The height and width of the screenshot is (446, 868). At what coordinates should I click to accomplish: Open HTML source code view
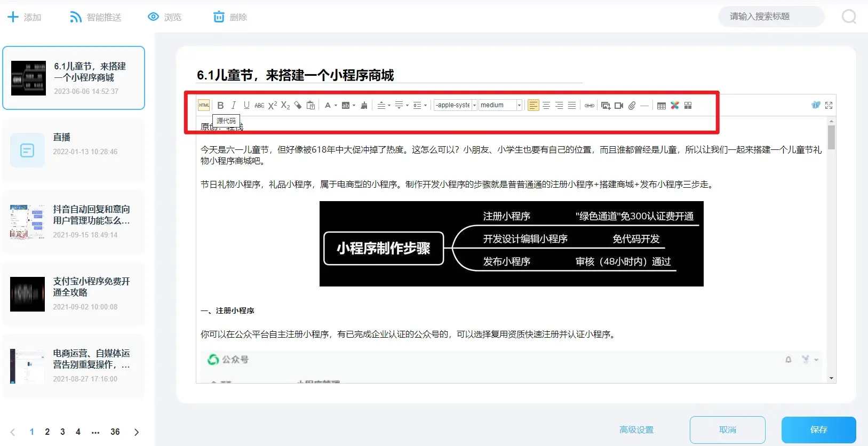tap(204, 106)
